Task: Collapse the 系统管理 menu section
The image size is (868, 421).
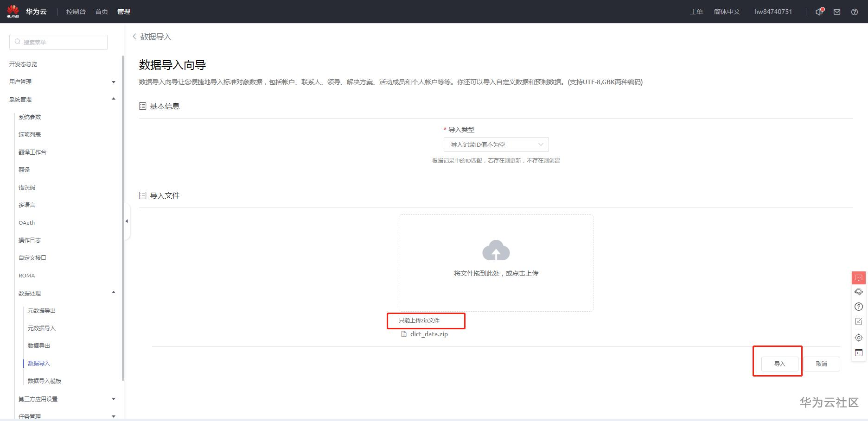Action: [114, 99]
